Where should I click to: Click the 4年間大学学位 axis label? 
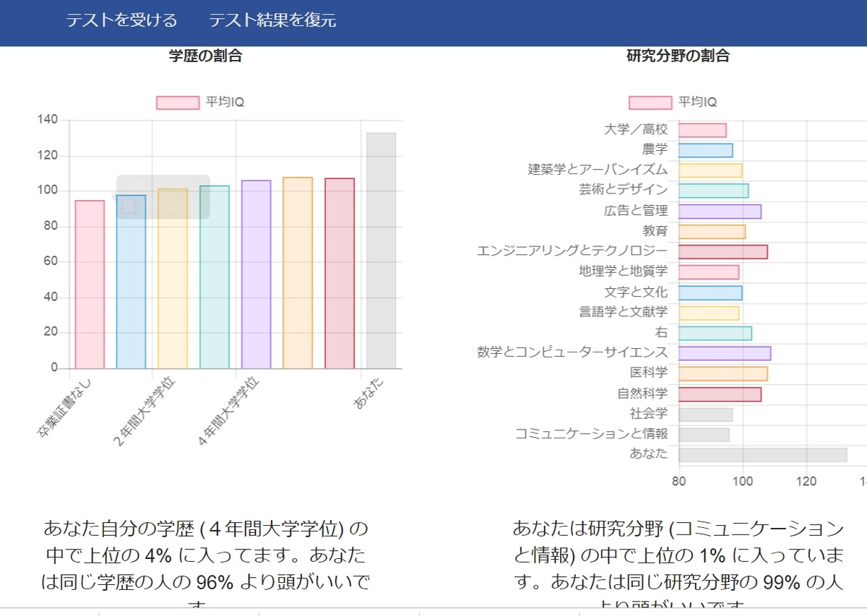click(228, 410)
